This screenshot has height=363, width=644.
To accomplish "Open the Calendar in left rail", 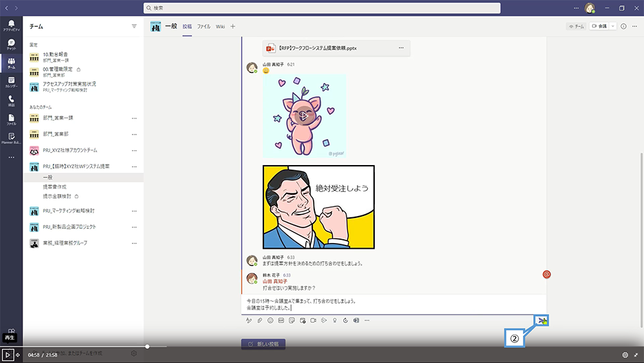I will [11, 82].
